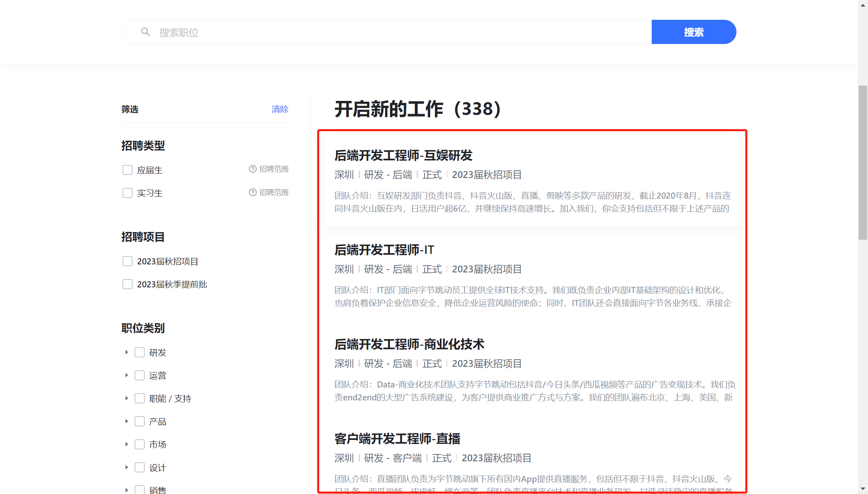Expand the 研发 category arrow
The height and width of the screenshot is (494, 868).
126,352
